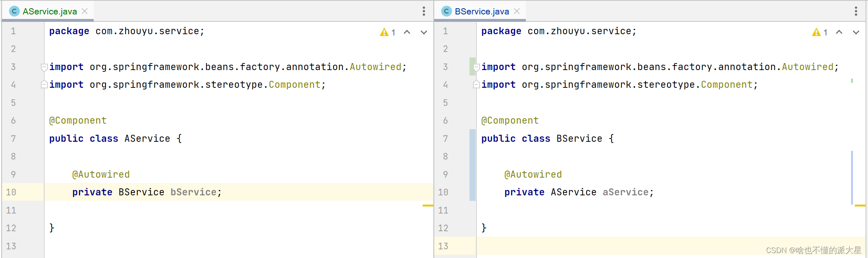This screenshot has width=868, height=258.
Task: Click the warning indicator in AService editor
Action: tap(388, 32)
